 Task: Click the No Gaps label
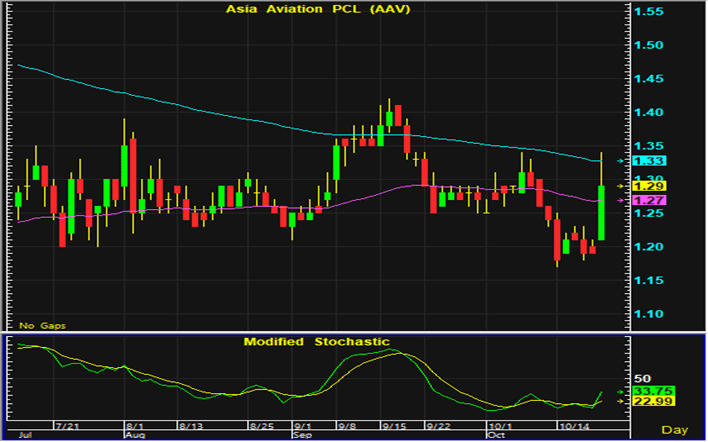(x=42, y=326)
